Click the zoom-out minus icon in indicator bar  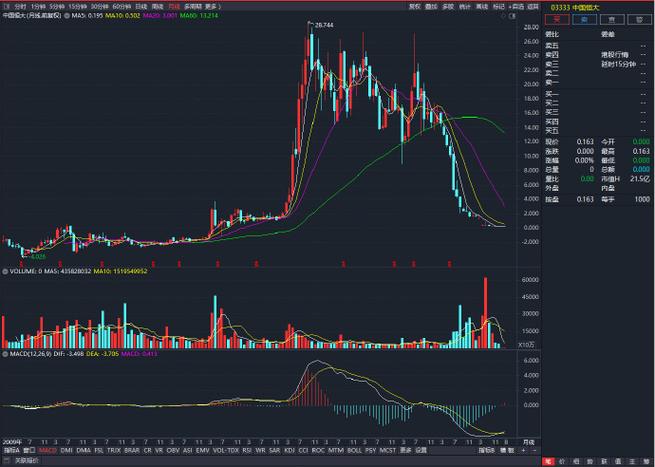click(x=534, y=450)
